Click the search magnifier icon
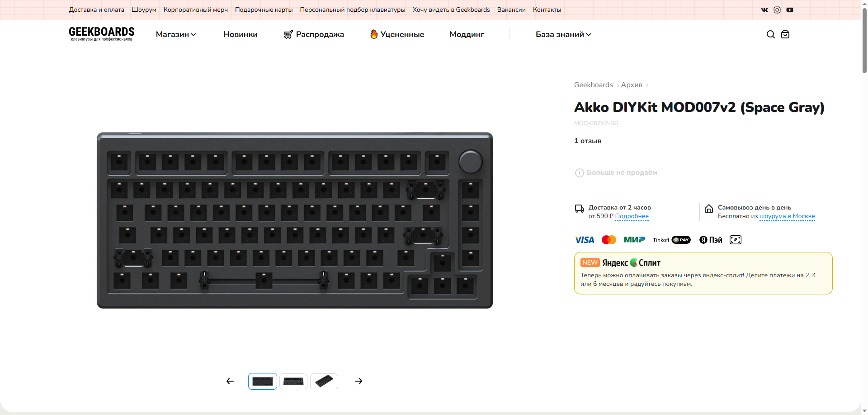 click(771, 34)
